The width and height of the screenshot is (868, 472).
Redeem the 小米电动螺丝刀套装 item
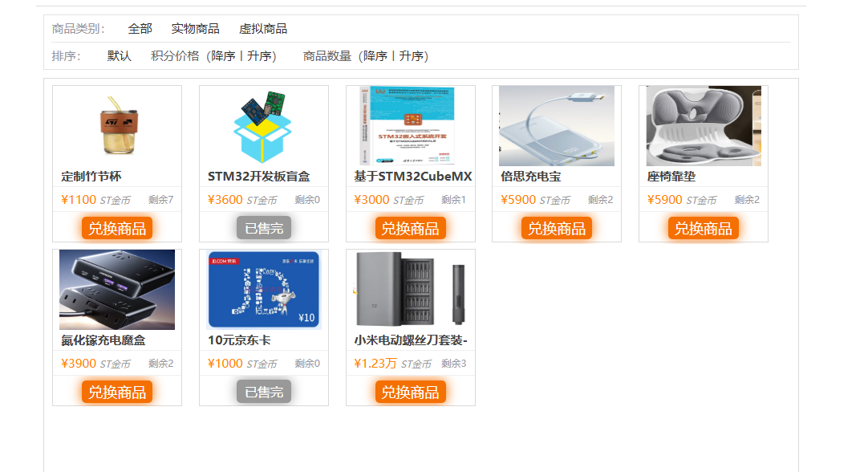pyautogui.click(x=410, y=393)
